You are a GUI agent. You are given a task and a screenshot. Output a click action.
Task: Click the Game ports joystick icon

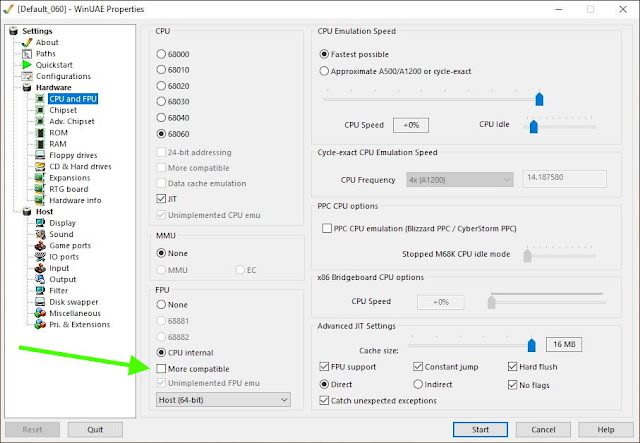coord(40,246)
